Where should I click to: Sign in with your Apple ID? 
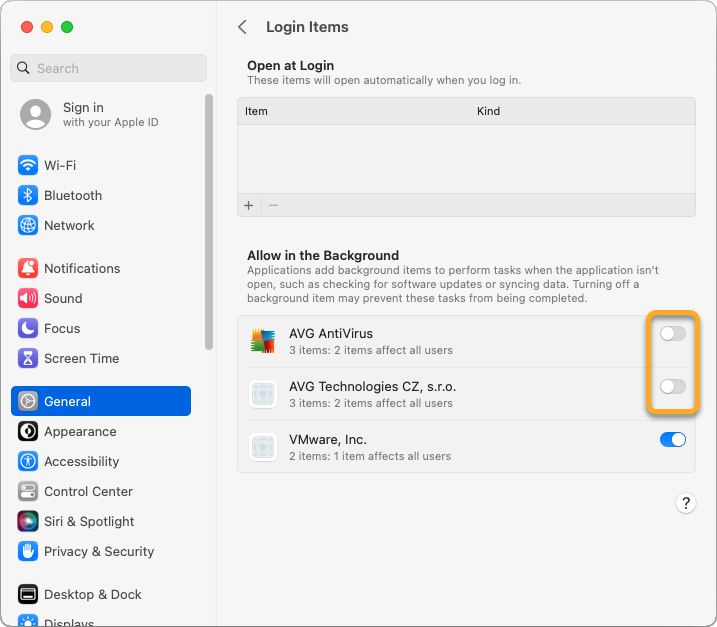pyautogui.click(x=108, y=114)
